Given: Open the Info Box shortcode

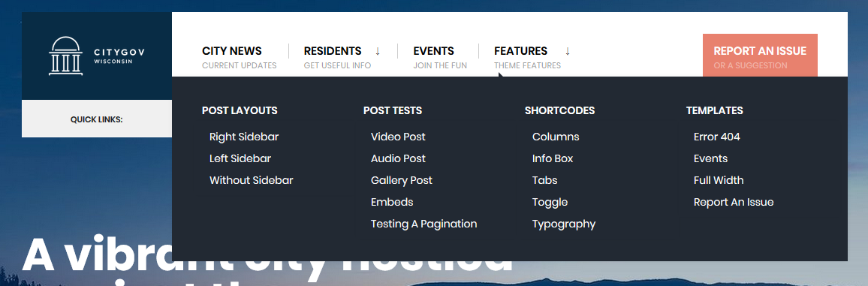Looking at the screenshot, I should pyautogui.click(x=553, y=159).
